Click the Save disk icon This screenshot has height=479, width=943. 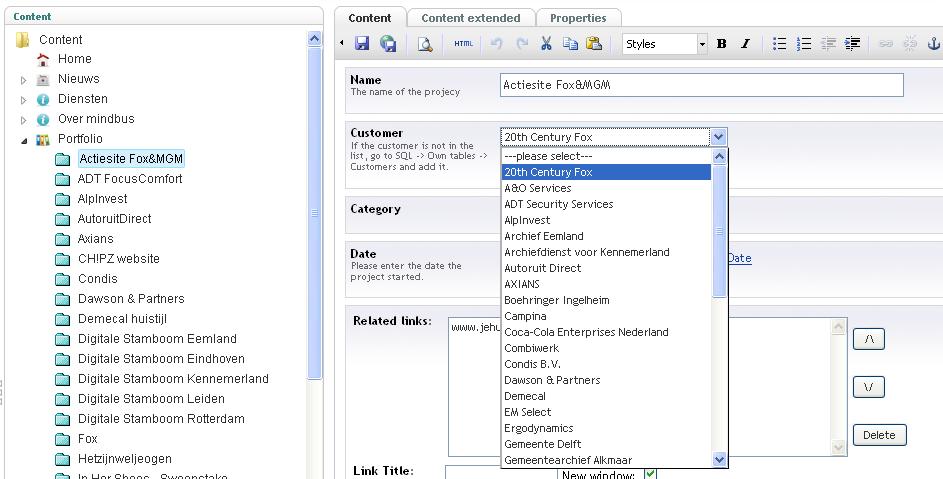(x=361, y=43)
